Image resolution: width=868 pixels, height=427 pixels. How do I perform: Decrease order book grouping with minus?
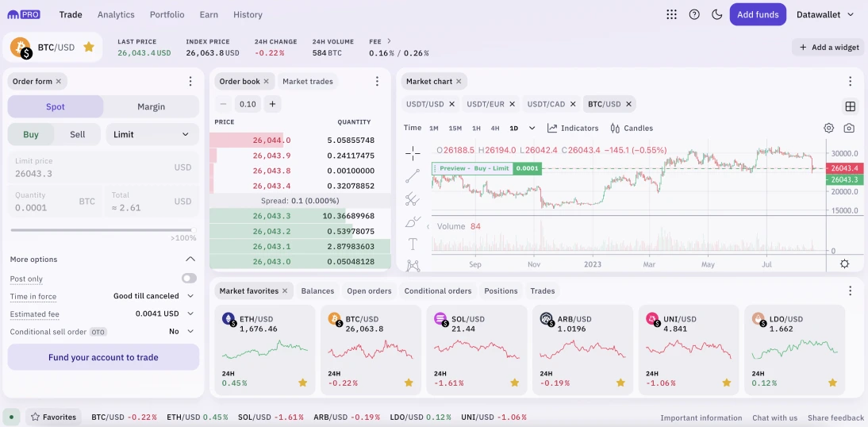pos(223,103)
